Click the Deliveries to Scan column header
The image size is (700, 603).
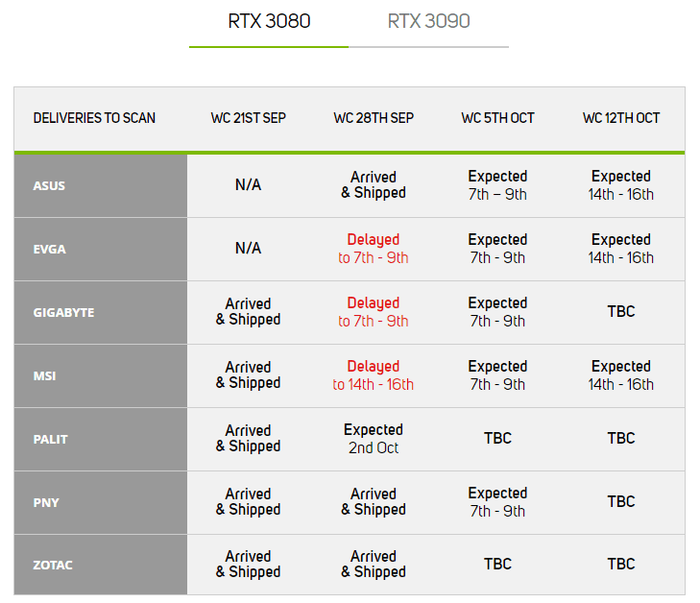pos(94,118)
